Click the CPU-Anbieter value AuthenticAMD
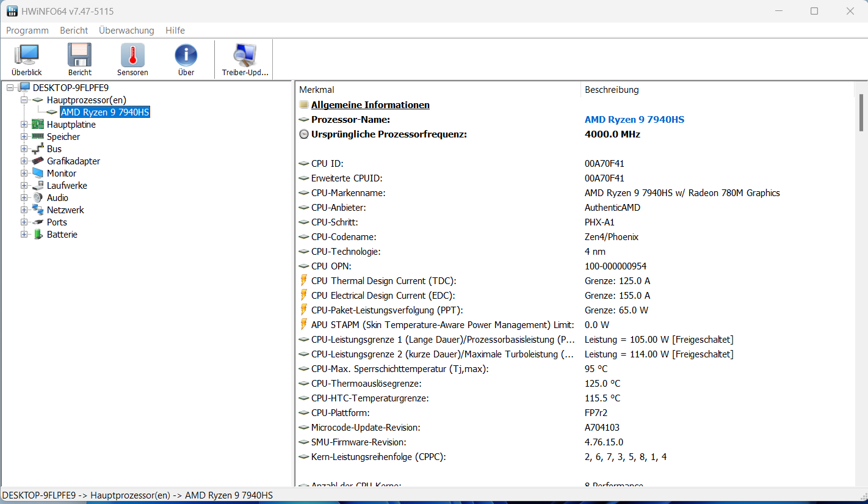This screenshot has height=504, width=868. (612, 207)
